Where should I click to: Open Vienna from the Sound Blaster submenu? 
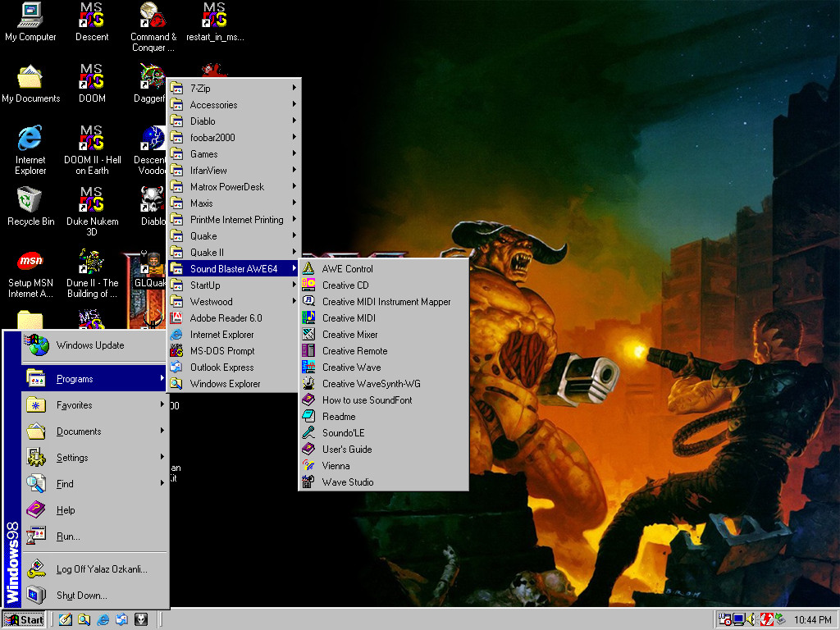(336, 466)
